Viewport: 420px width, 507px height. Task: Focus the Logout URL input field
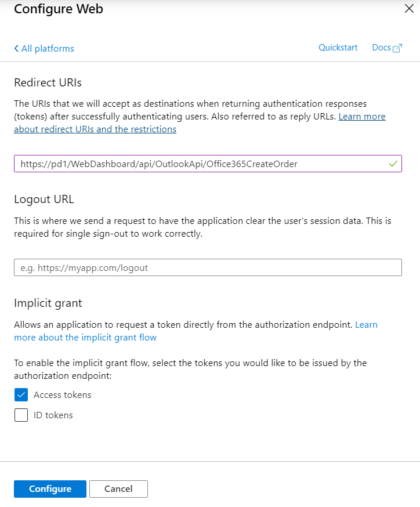click(208, 267)
